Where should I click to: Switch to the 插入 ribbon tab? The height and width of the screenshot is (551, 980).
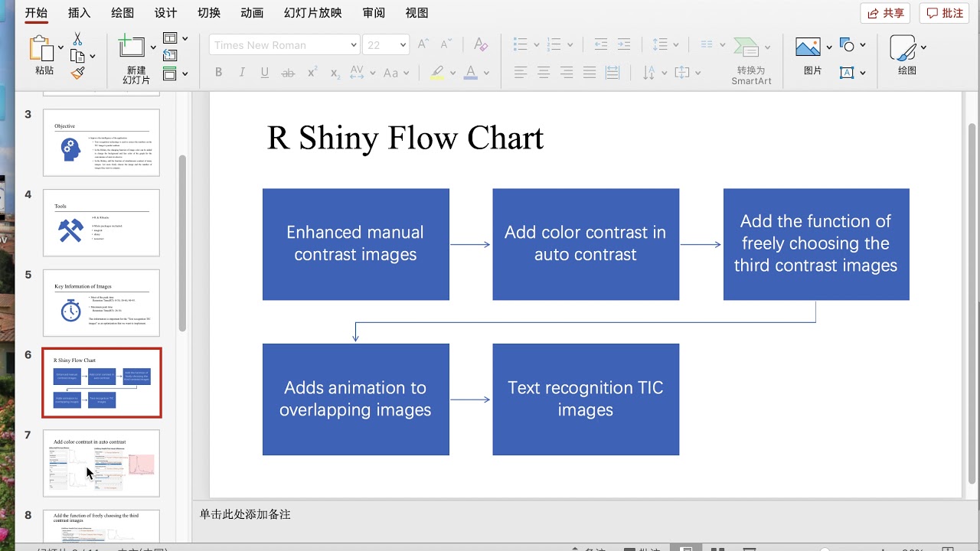[79, 13]
